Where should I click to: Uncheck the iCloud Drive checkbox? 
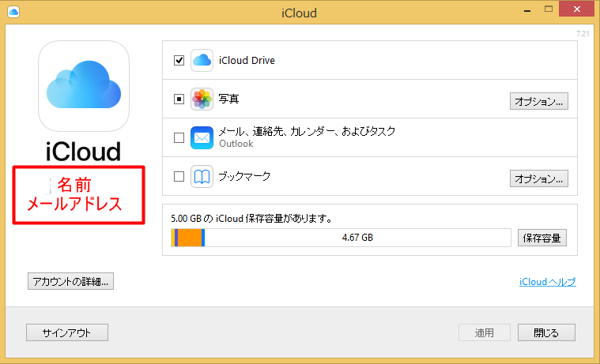tap(179, 61)
